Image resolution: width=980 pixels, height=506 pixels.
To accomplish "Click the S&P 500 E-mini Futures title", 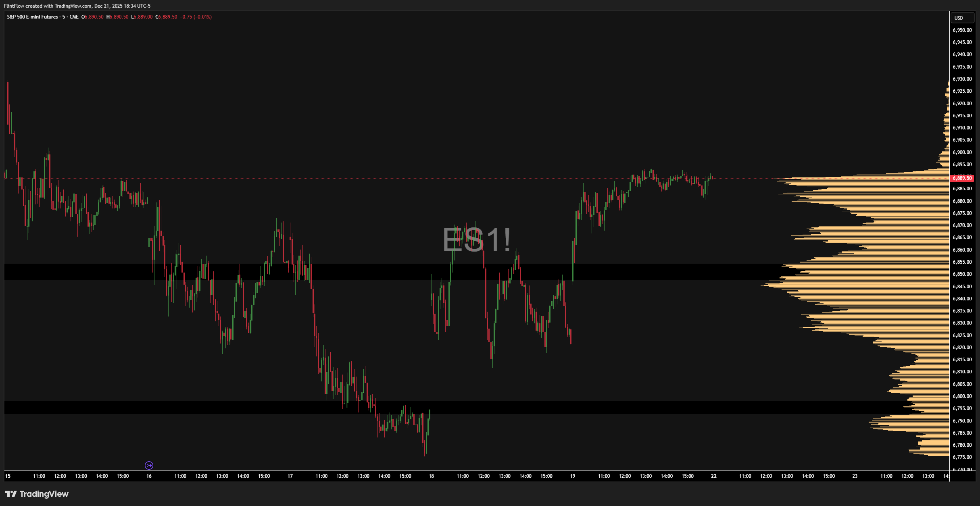I will pos(32,17).
